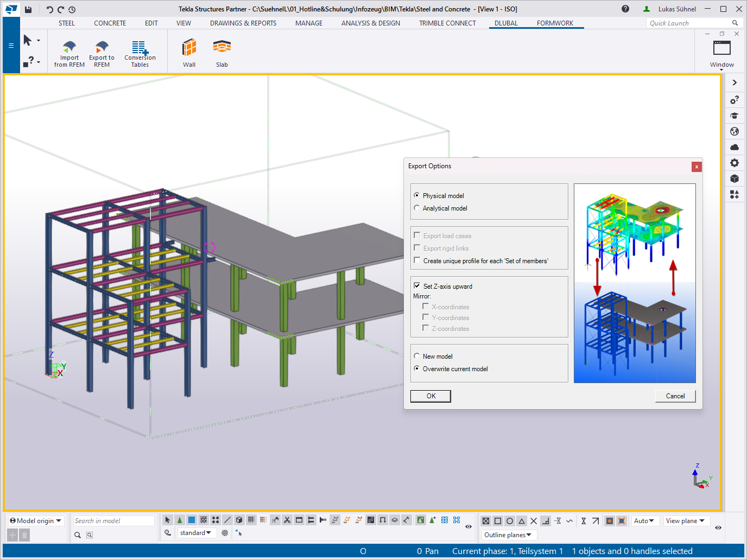
Task: Open the Outline planes dropdown
Action: pyautogui.click(x=508, y=534)
